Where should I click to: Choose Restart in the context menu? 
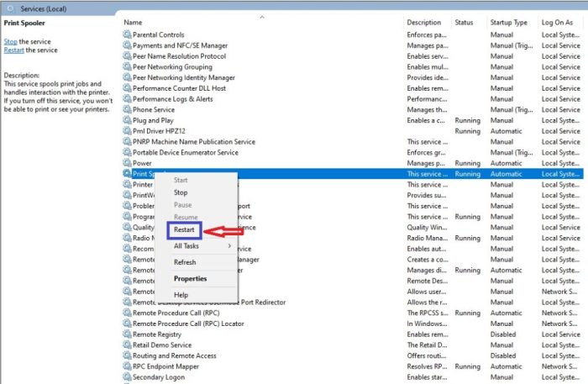(184, 230)
